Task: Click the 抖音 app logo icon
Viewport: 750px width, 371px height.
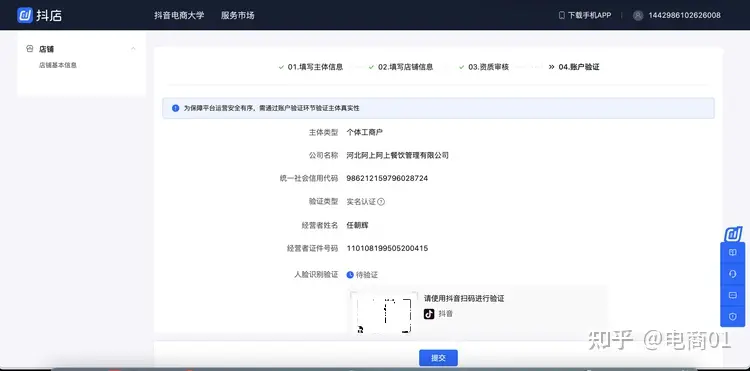Action: click(429, 314)
